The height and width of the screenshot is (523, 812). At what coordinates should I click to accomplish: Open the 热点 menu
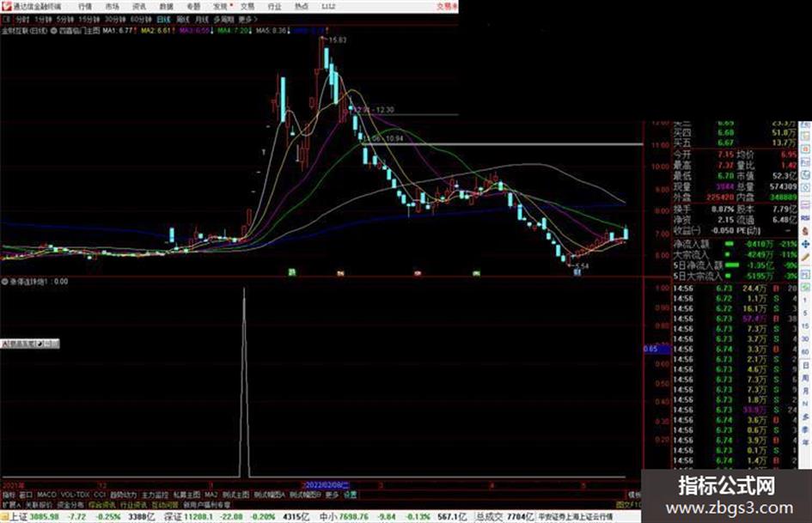pos(302,6)
